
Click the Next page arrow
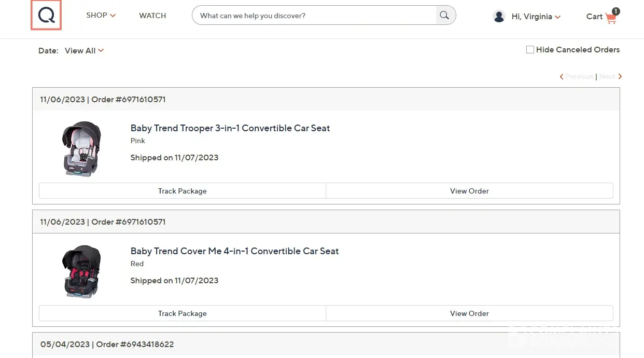[620, 77]
